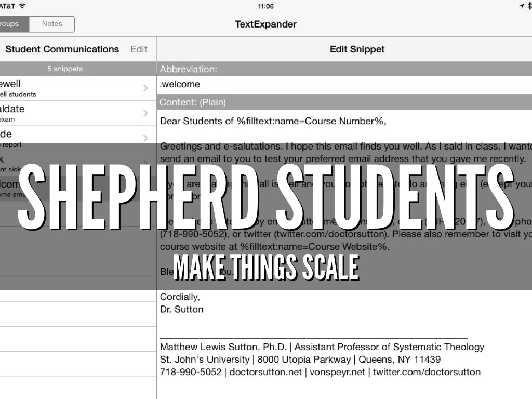
Task: Switch to the Groups tab
Action: tap(14, 24)
